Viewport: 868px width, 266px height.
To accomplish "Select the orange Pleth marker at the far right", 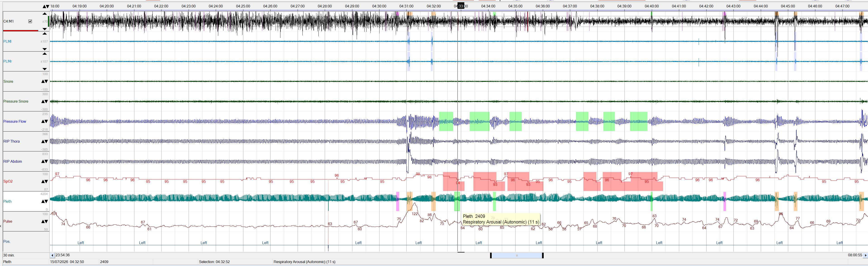I will click(x=861, y=201).
